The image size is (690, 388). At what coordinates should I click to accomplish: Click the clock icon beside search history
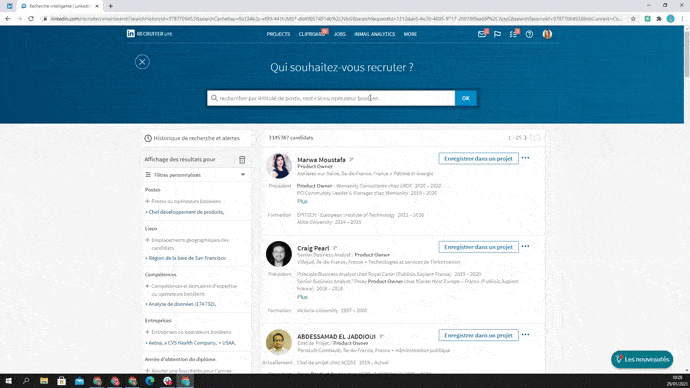(x=148, y=138)
